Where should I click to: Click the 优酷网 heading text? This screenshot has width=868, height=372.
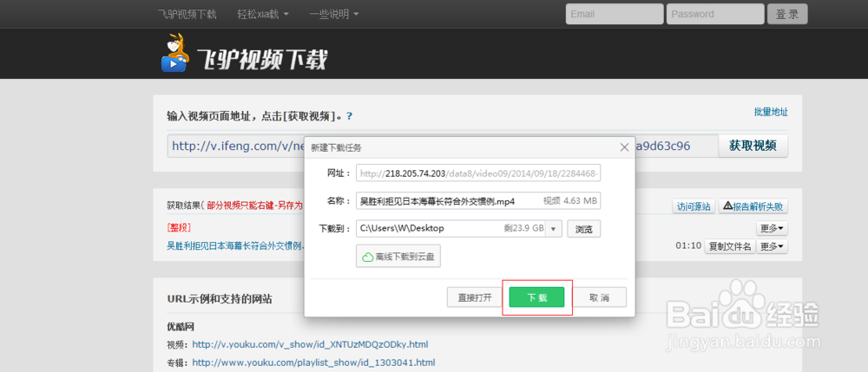pos(181,326)
